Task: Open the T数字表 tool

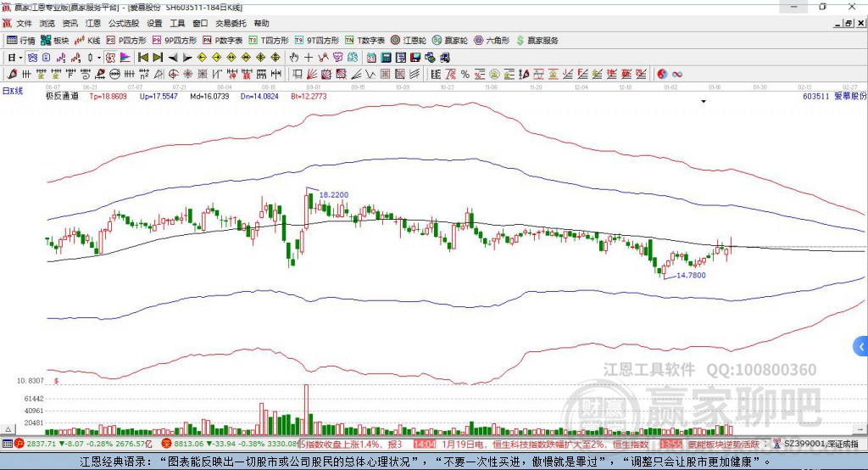Action: 364,41
